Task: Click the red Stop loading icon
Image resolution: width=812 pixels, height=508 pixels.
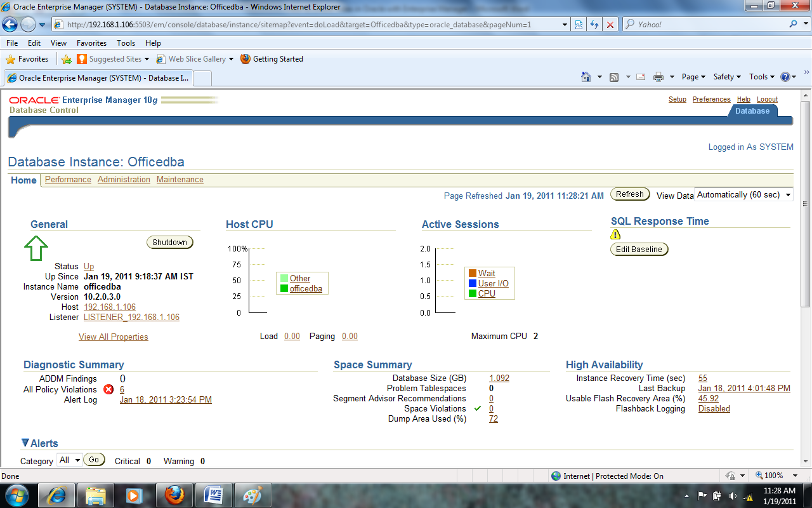Action: (x=610, y=25)
